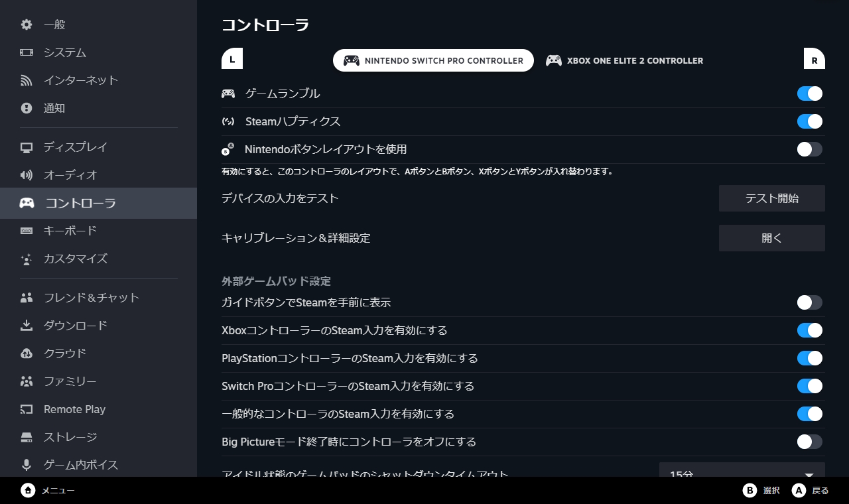849x504 pixels.
Task: Click the クラウド cloud icon
Action: coord(27,353)
